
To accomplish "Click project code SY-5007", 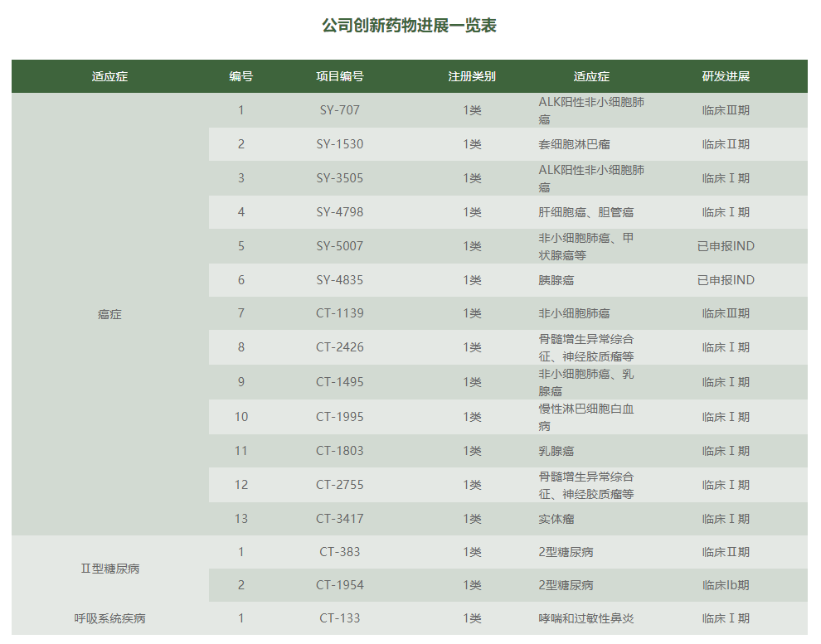I will [x=339, y=246].
